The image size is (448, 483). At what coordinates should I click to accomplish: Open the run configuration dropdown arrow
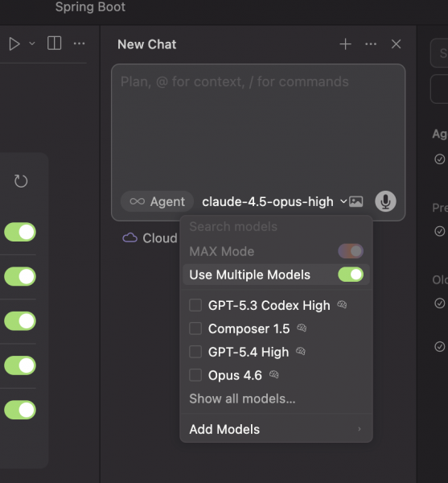32,43
